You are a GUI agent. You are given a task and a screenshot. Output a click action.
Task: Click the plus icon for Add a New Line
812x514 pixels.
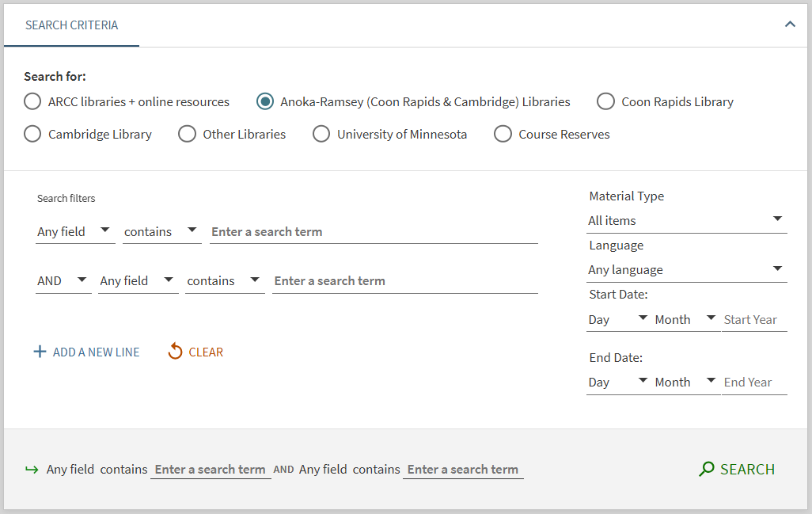pyautogui.click(x=40, y=352)
